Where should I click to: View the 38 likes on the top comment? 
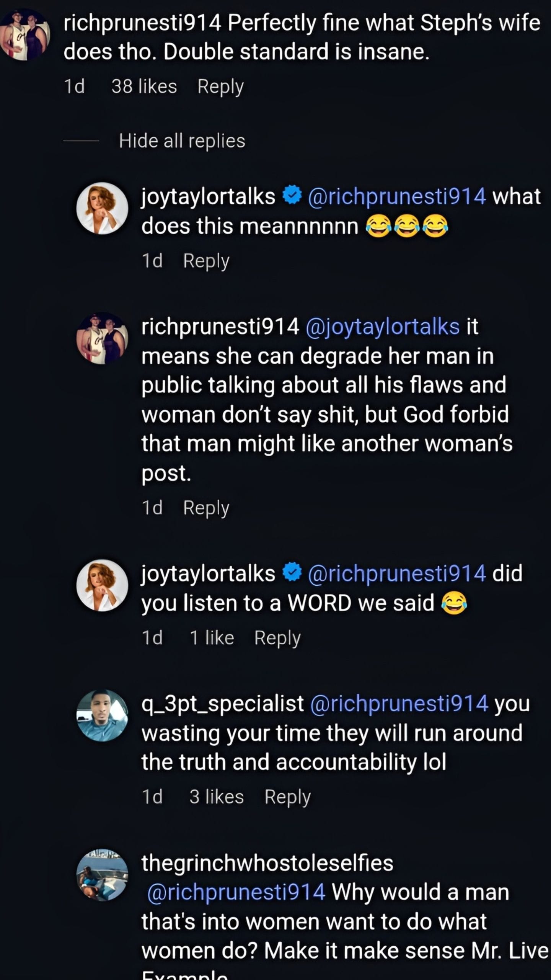click(x=143, y=87)
